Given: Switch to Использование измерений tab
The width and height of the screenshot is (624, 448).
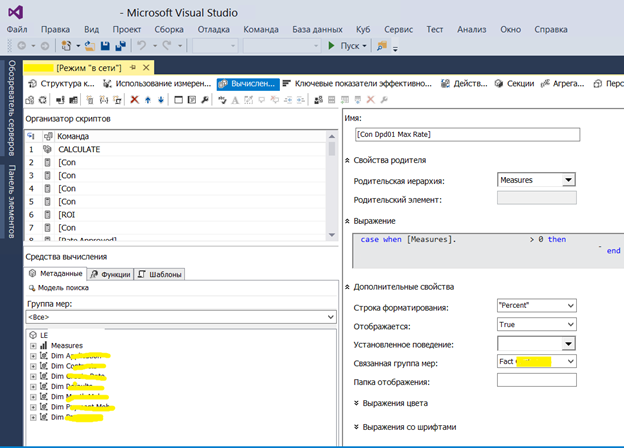Looking at the screenshot, I should [157, 84].
